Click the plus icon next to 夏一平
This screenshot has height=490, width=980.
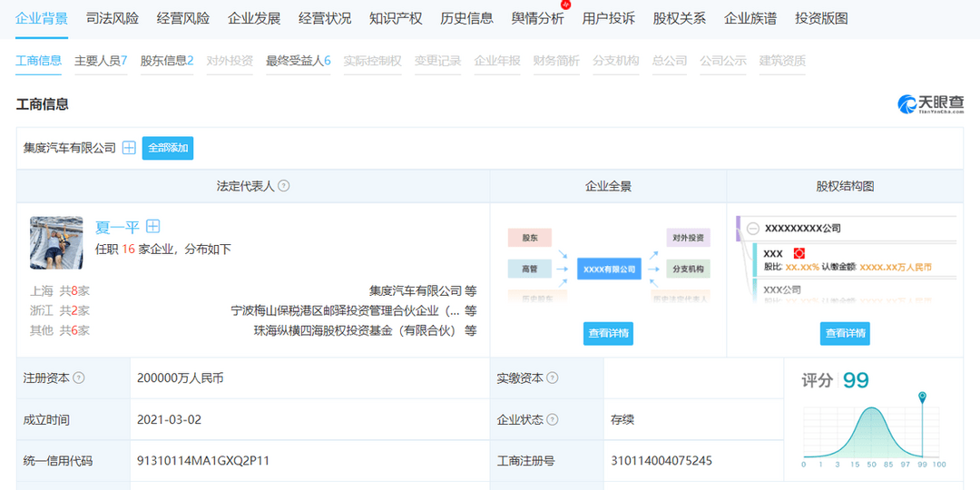pos(153,226)
